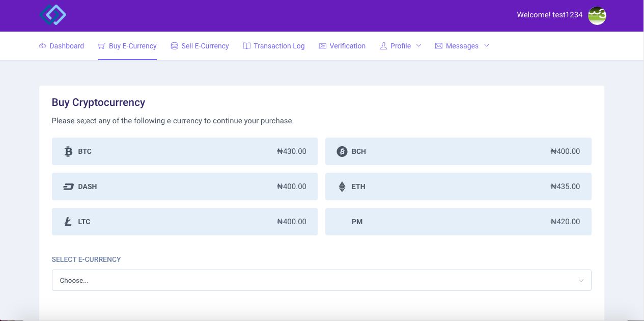This screenshot has width=644, height=321.
Task: Open the Select E-Currency dropdown
Action: 321,280
